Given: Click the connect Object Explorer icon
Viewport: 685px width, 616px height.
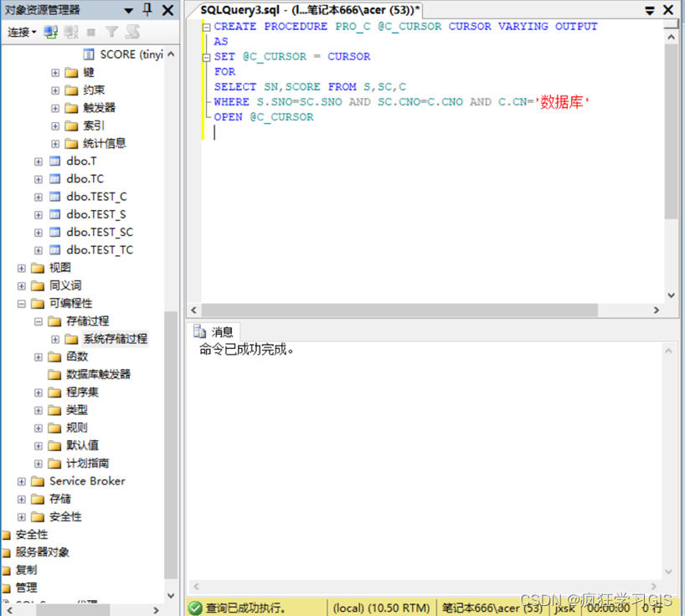Looking at the screenshot, I should click(x=51, y=32).
